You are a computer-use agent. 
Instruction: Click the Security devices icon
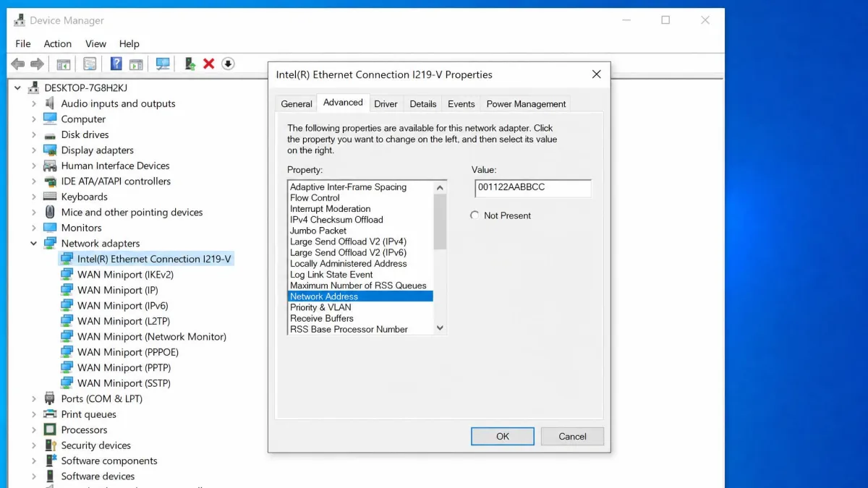[x=50, y=445]
